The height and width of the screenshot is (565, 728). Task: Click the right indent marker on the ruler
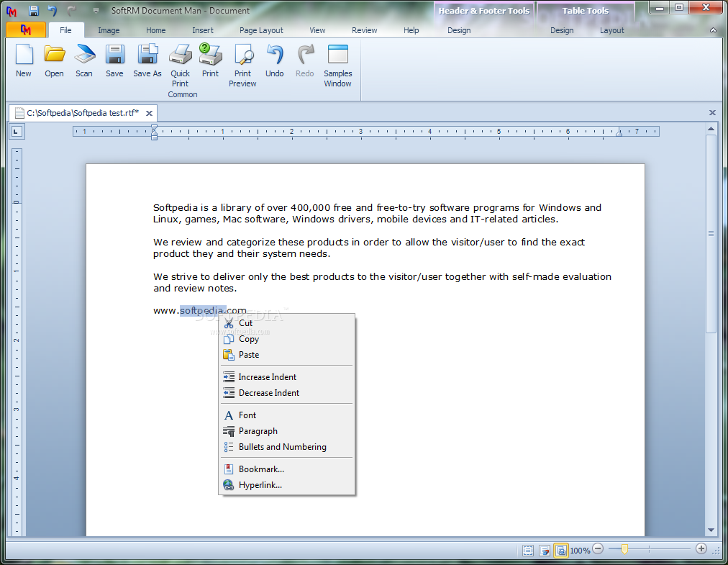point(619,132)
